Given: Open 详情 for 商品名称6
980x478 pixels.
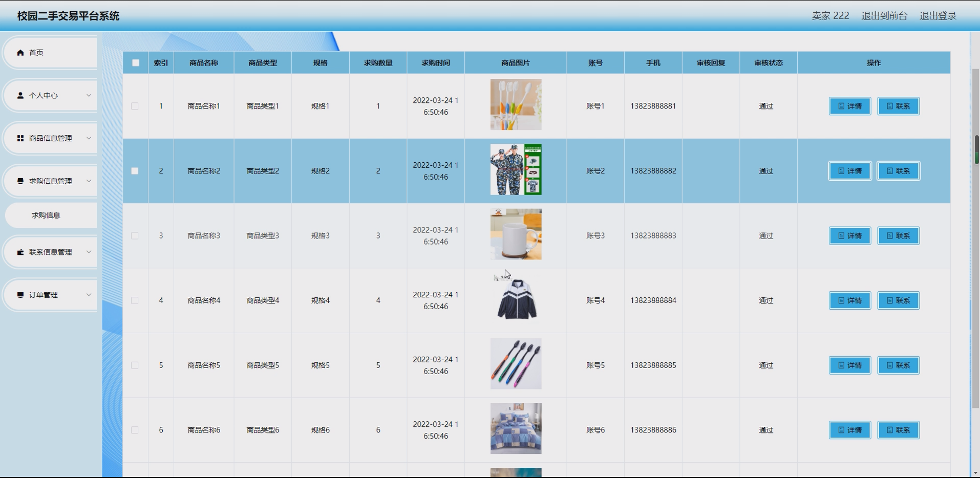Looking at the screenshot, I should point(850,430).
